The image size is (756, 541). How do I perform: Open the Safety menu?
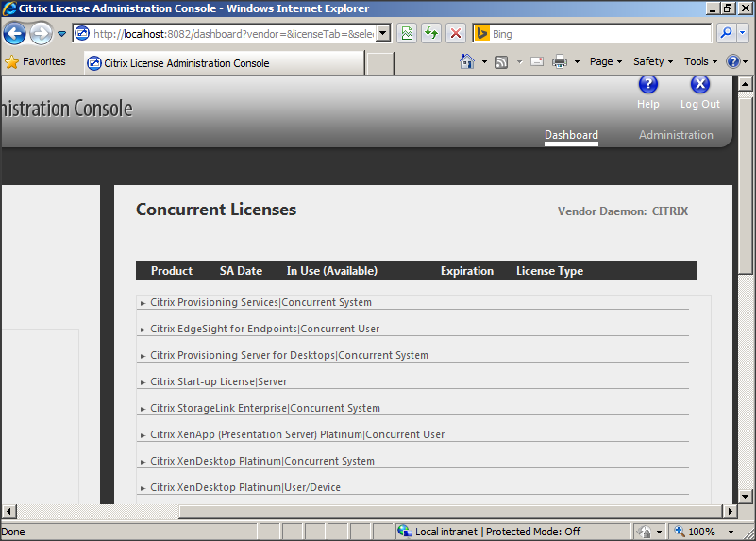pyautogui.click(x=652, y=61)
